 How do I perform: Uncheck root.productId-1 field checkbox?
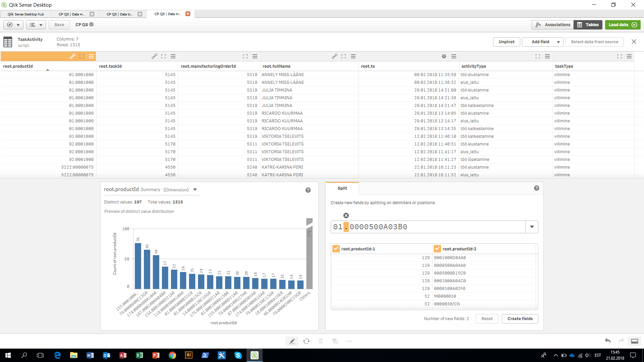(336, 249)
